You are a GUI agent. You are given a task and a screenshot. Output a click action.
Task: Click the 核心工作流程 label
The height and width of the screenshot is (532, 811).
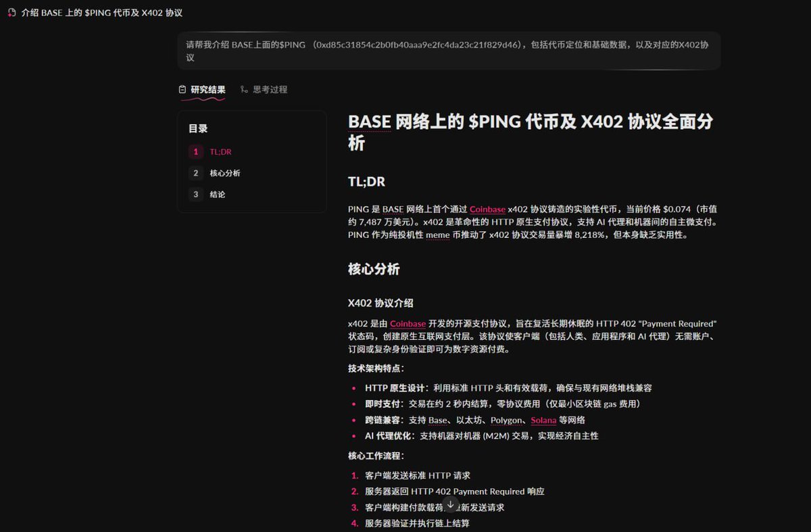[x=376, y=456]
